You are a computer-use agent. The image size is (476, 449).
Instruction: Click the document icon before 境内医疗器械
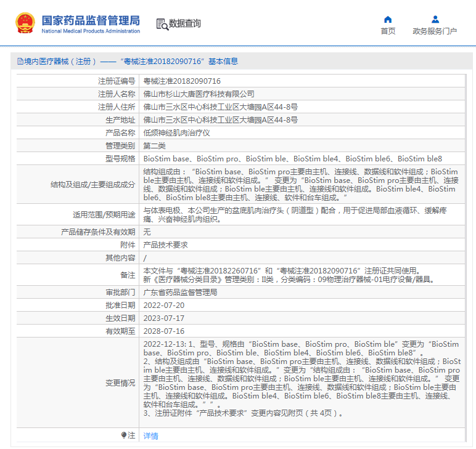(x=20, y=62)
